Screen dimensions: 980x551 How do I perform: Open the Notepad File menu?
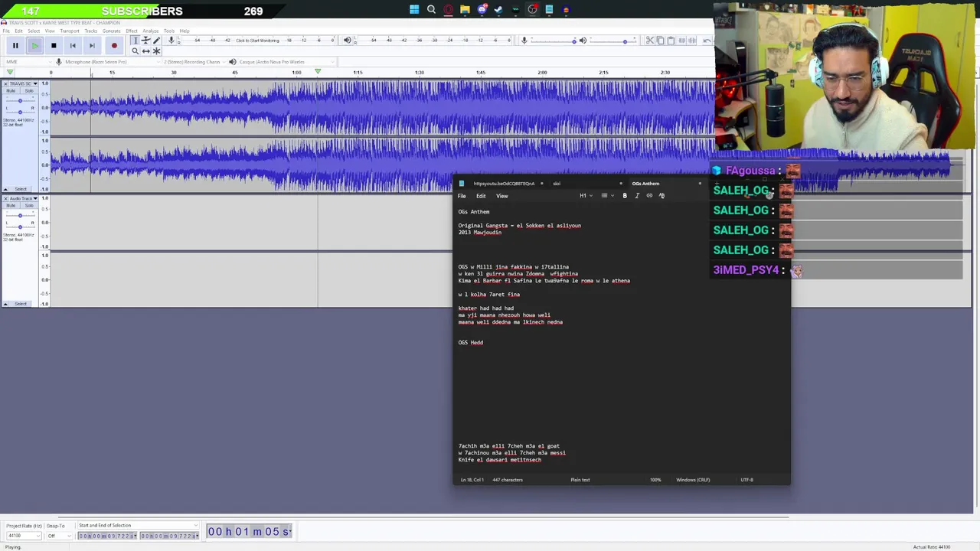tap(462, 196)
